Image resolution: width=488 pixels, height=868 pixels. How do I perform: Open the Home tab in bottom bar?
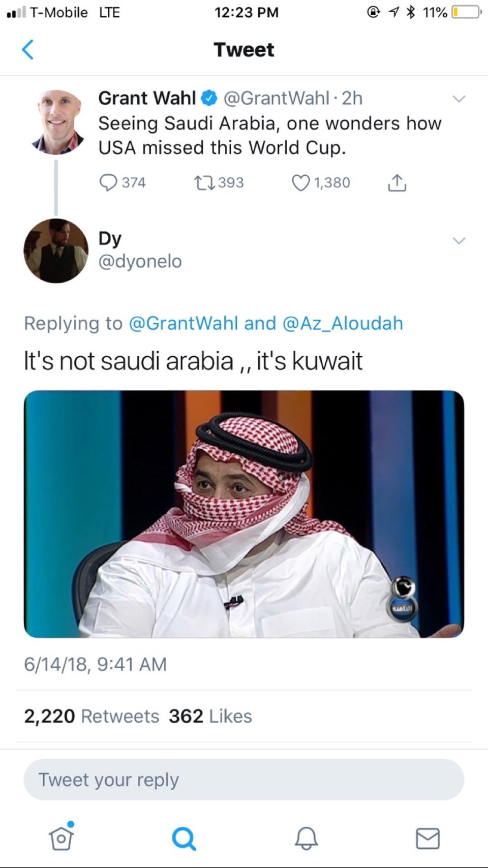61,838
